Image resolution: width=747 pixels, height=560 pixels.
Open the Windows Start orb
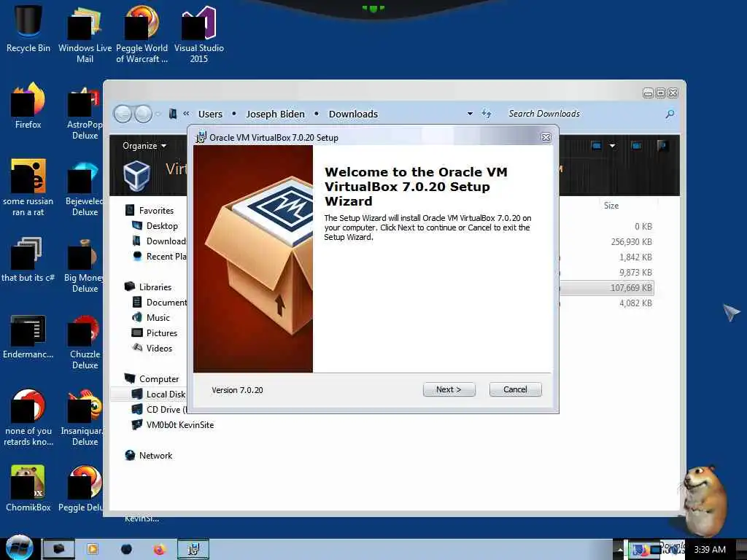pyautogui.click(x=19, y=548)
